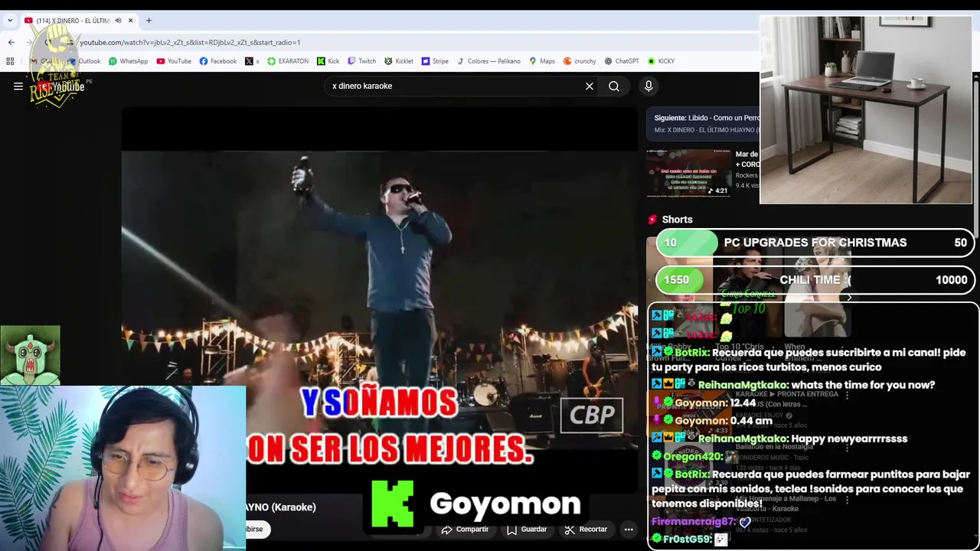Image resolution: width=980 pixels, height=551 pixels.
Task: Click the Firemancraig87 chat username
Action: pyautogui.click(x=694, y=521)
